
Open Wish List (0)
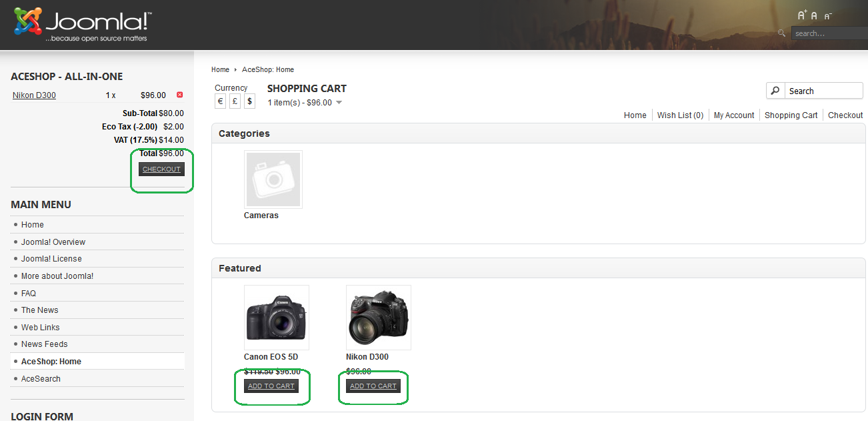(680, 115)
